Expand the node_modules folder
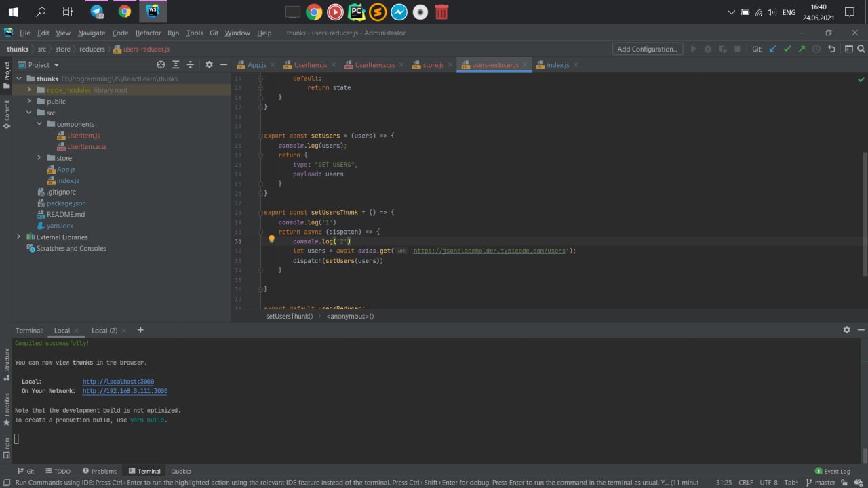This screenshot has width=868, height=488. click(29, 90)
